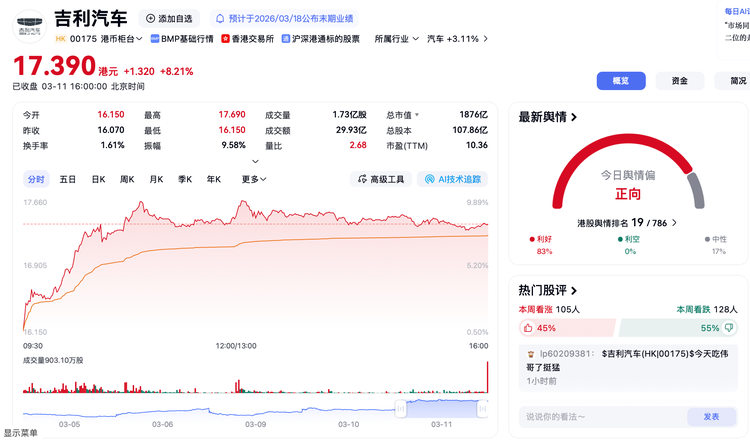Switch chart to 周K view
This screenshot has height=441, width=750.
point(127,179)
